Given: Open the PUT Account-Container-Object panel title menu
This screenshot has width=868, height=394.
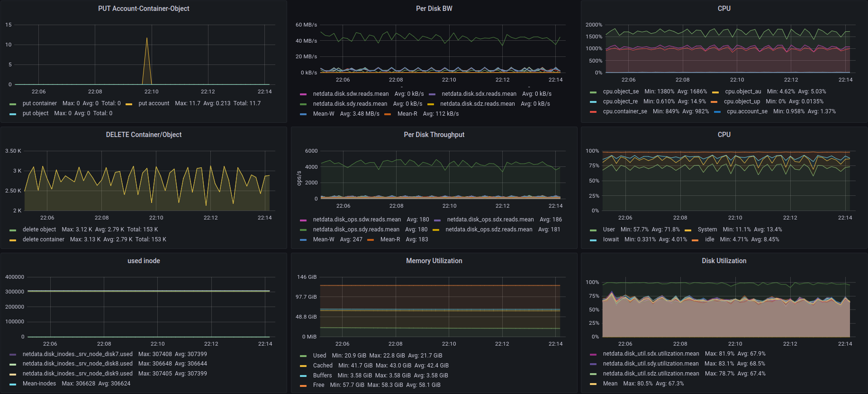Looking at the screenshot, I should point(144,9).
